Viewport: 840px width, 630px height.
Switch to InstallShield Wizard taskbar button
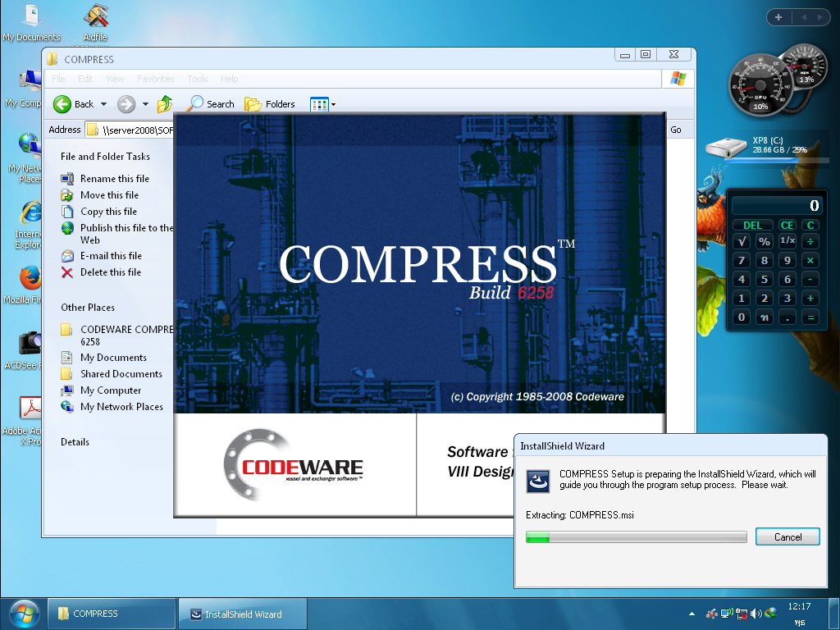[243, 614]
